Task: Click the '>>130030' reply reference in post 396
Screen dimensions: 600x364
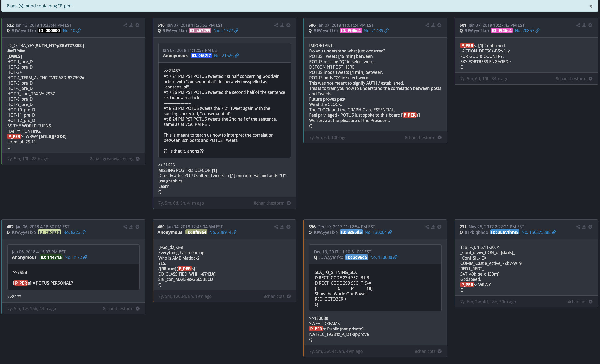Action: [318, 318]
